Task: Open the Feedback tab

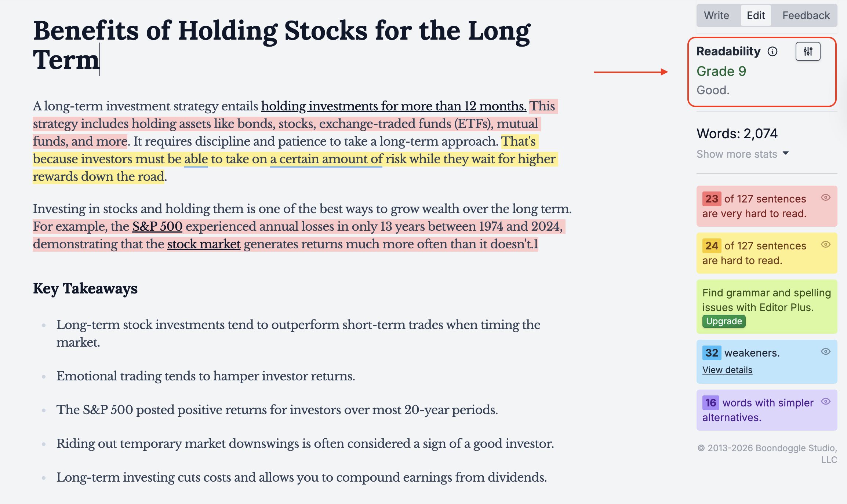Action: (x=806, y=15)
